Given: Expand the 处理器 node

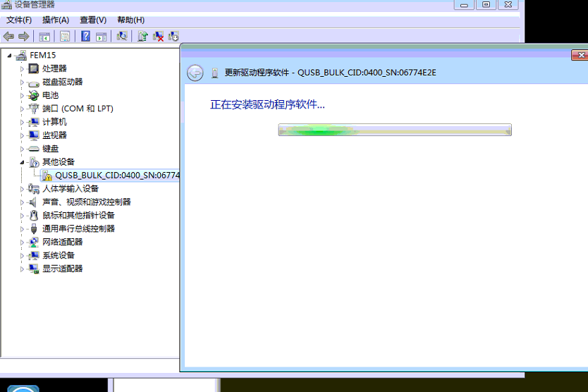Looking at the screenshot, I should click(x=22, y=69).
